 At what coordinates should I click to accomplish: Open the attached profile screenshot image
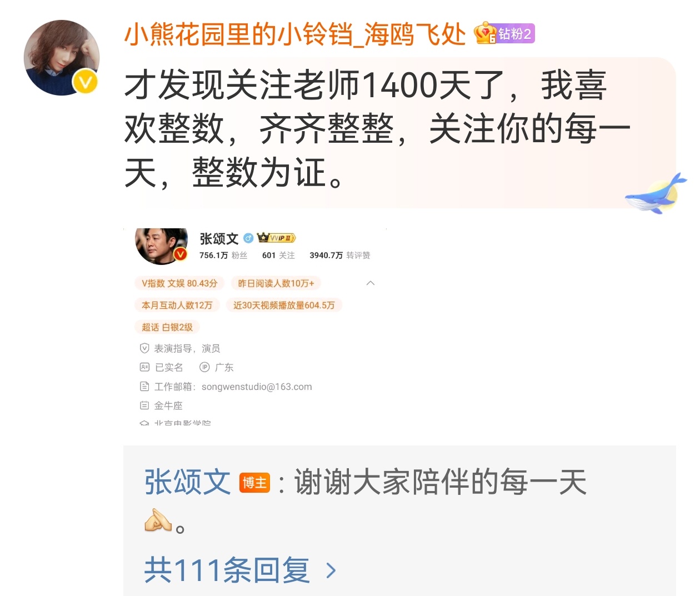255,327
